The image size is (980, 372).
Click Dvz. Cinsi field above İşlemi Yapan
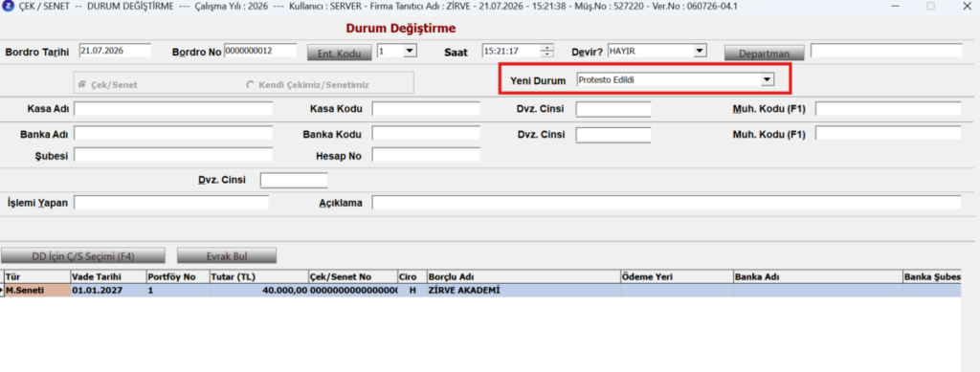(x=294, y=180)
